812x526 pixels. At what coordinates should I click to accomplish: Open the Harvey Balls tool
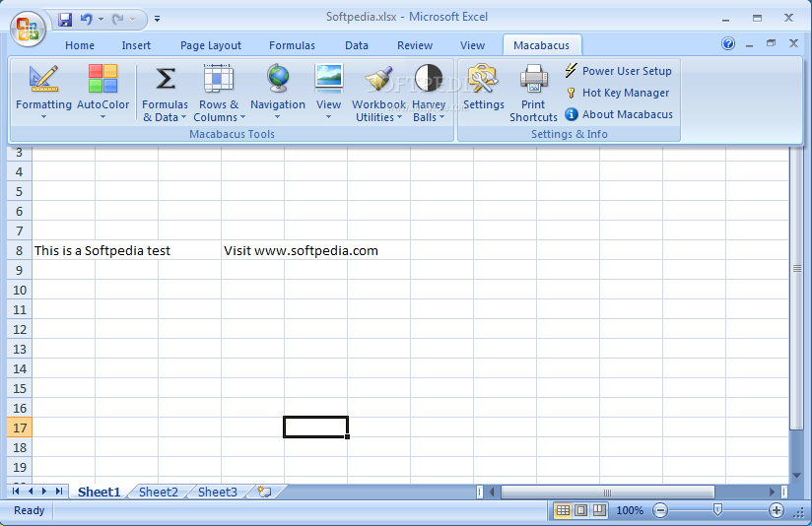click(x=429, y=79)
